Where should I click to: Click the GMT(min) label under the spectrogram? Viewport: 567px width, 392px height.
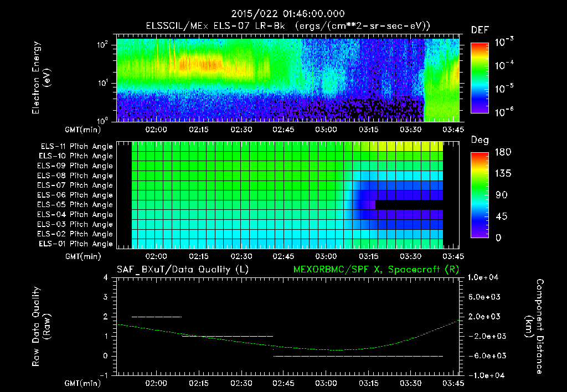click(83, 130)
